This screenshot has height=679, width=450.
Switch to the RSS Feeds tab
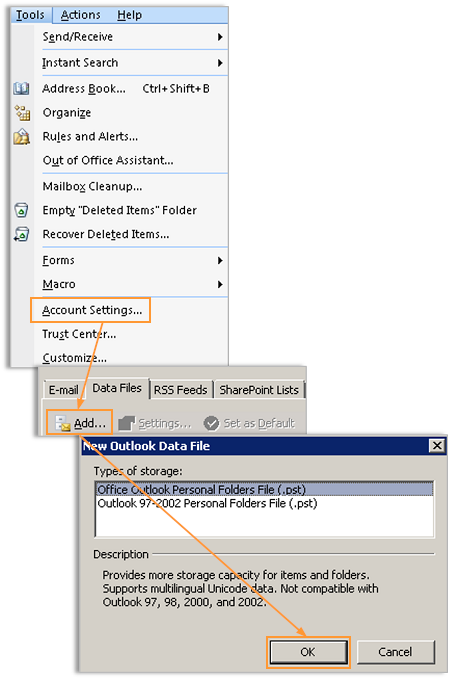click(181, 390)
